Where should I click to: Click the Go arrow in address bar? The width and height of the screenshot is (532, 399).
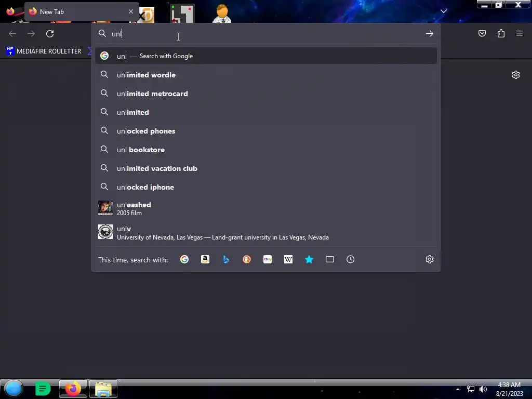pyautogui.click(x=430, y=34)
